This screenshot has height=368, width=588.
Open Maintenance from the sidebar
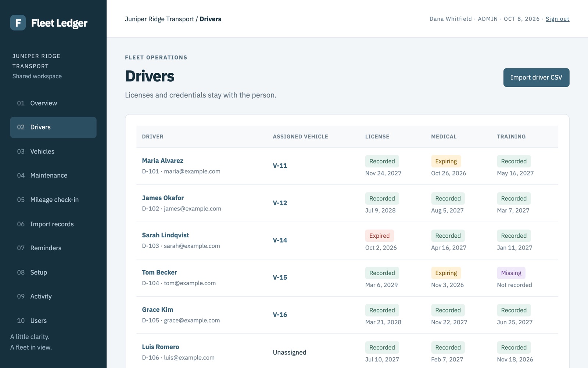(53, 176)
